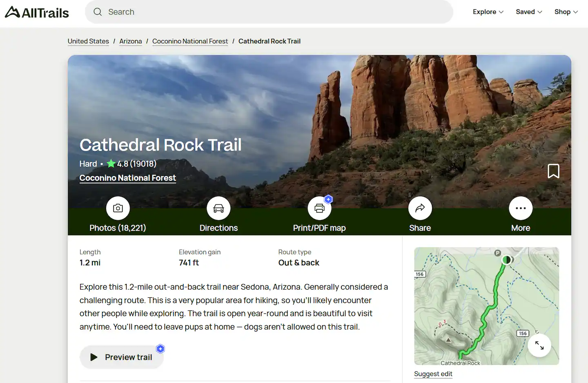Click the trailhead marker on the map
This screenshot has width=588, height=383.
507,259
